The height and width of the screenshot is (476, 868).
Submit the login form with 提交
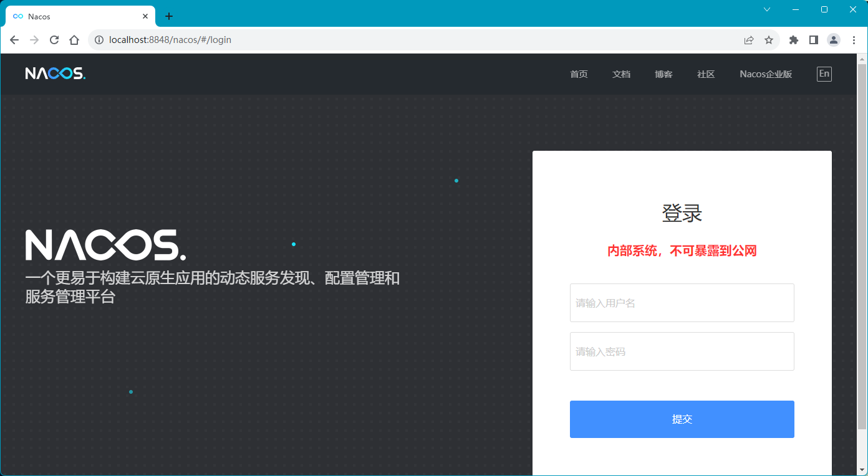point(682,419)
